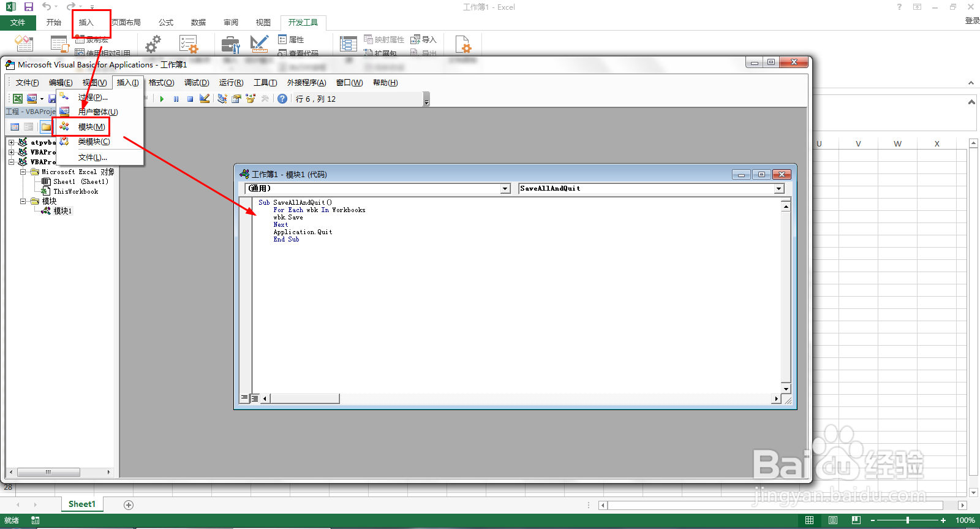Viewport: 980px width, 529px height.
Task: Click the View Microsoft Excel icon in VBA toolbar
Action: (x=18, y=99)
